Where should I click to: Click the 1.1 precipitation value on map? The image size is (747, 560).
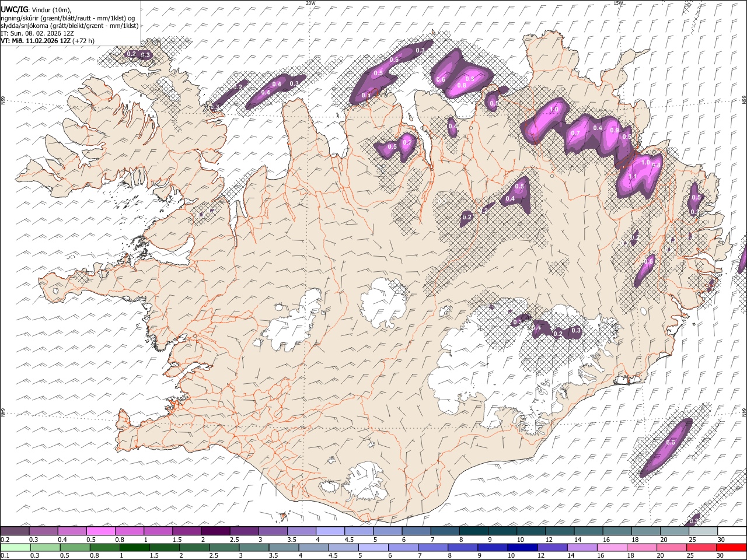coord(632,177)
